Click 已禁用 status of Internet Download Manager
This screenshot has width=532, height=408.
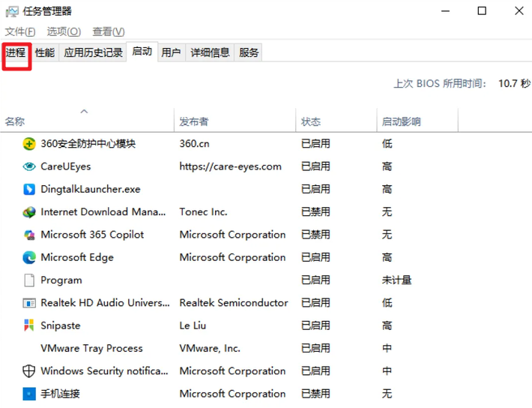[315, 212]
